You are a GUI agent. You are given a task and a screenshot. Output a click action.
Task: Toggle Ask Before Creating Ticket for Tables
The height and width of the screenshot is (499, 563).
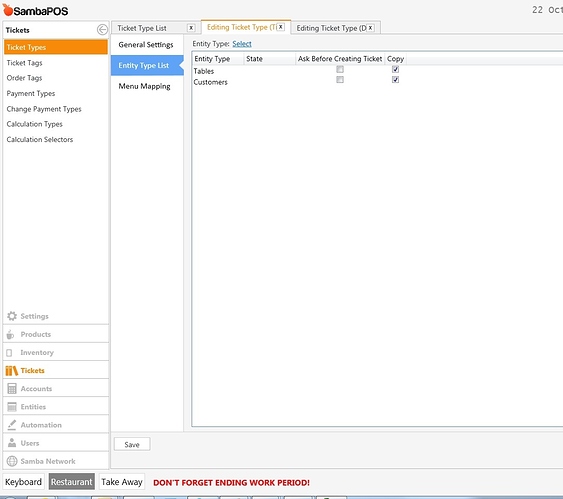[340, 69]
